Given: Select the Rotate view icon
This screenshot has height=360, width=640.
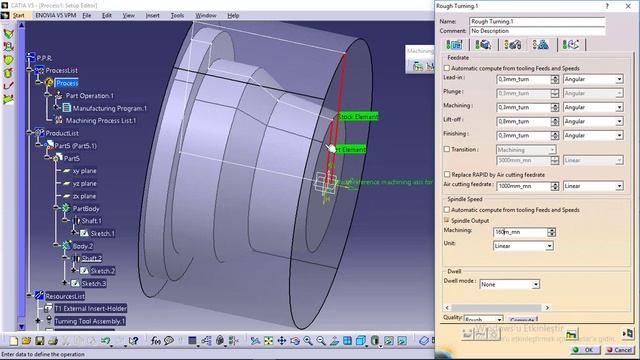Looking at the screenshot, I should [x=295, y=340].
